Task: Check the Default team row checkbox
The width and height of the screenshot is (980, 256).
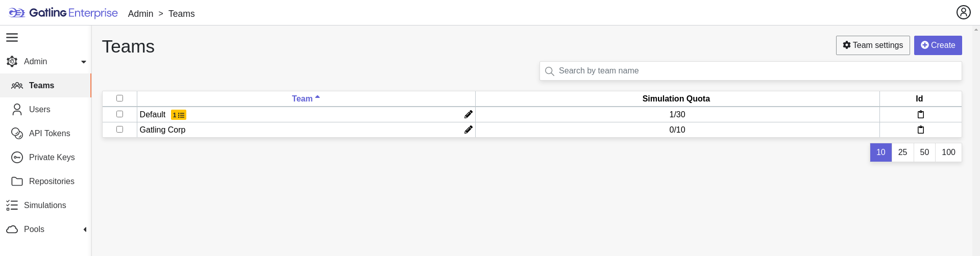Action: tap(119, 114)
